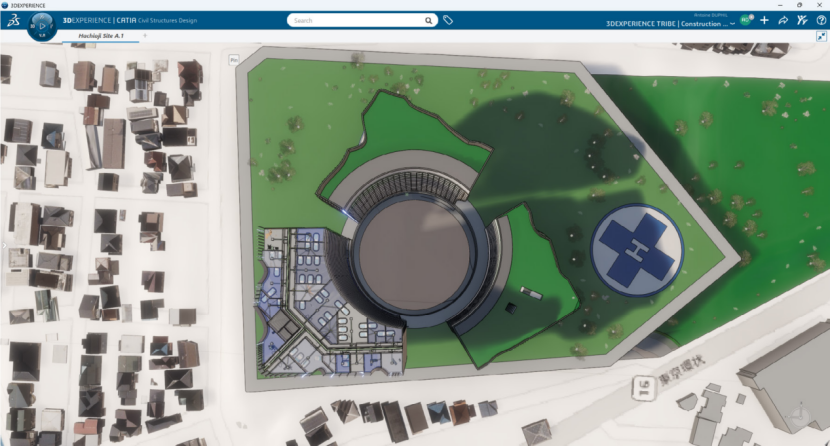Open the Compass south V+R quadrant
Image resolution: width=830 pixels, height=446 pixels.
[42, 35]
